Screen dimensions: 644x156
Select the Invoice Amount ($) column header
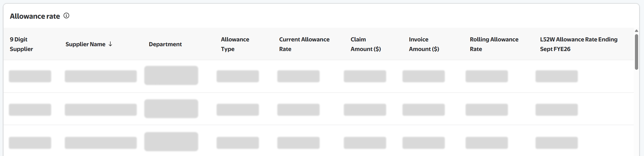pyautogui.click(x=424, y=44)
